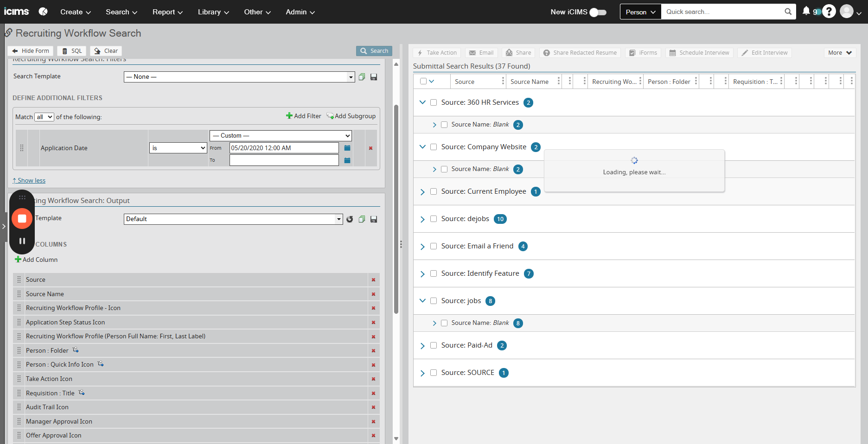Select the Source: Paid-Ad group checkbox
This screenshot has width=868, height=444.
click(x=434, y=345)
